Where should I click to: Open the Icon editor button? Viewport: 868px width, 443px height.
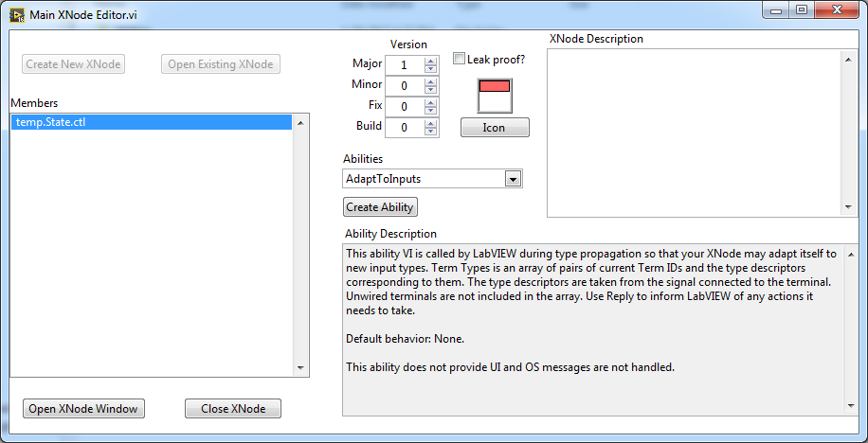495,128
